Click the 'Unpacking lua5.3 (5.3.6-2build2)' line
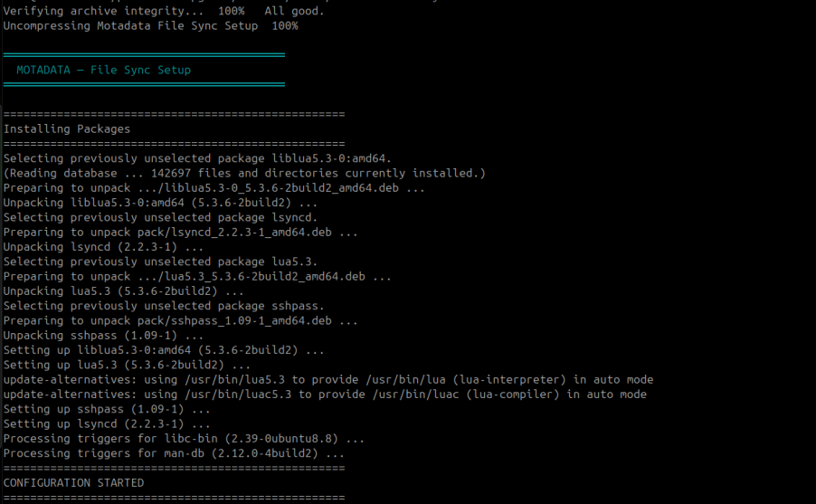Screen dimensions: 816x504 pos(124,291)
